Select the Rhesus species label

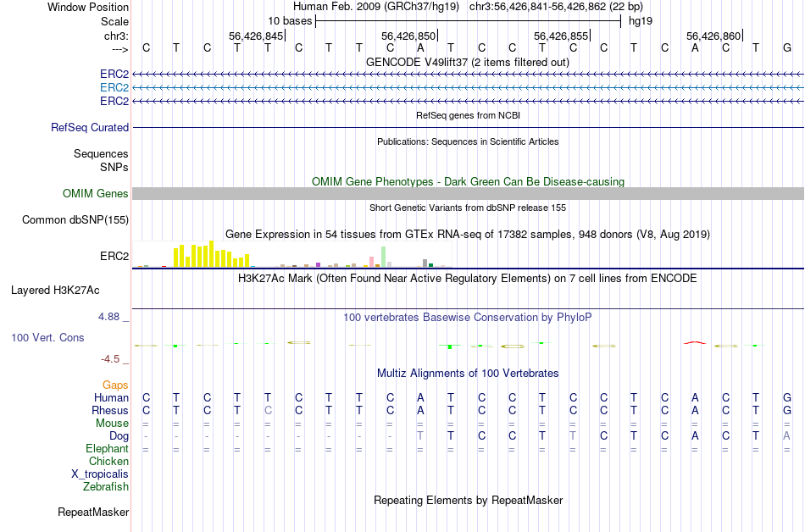tap(110, 410)
